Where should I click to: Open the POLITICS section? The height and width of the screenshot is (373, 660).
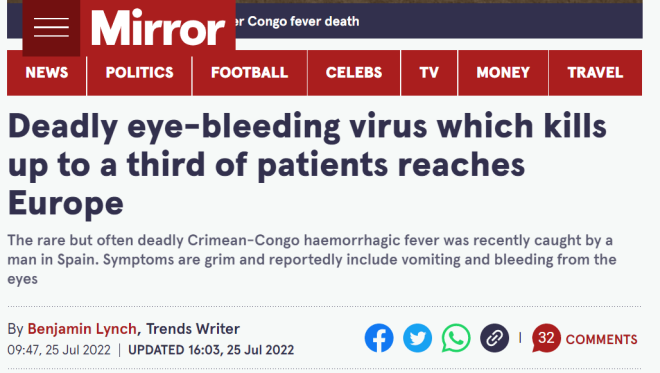pos(139,73)
